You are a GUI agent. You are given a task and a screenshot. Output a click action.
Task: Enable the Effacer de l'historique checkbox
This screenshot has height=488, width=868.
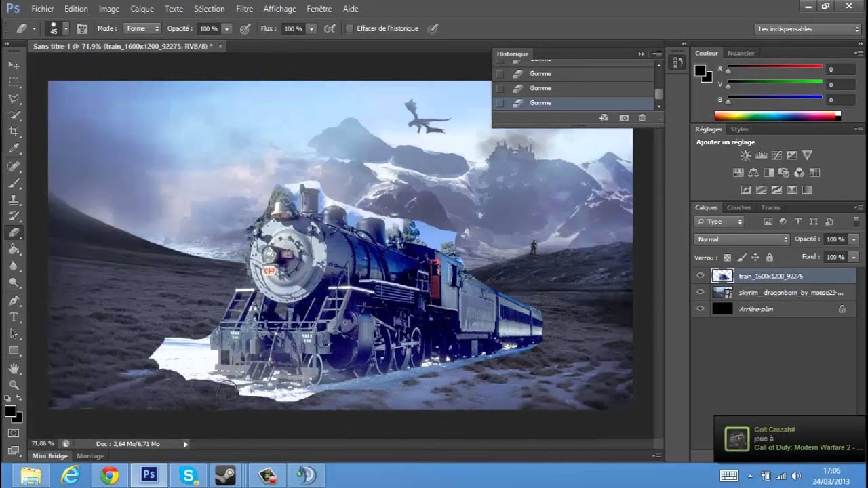(x=349, y=28)
